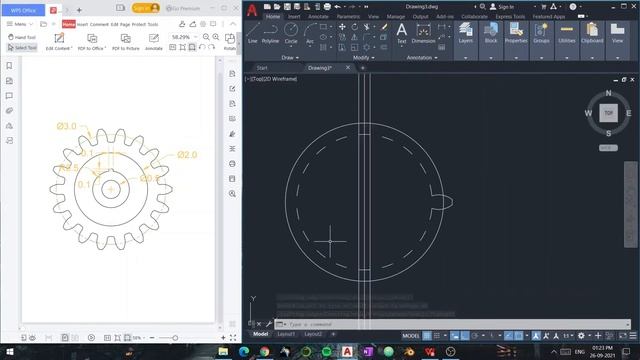Expand the Draw panel dropdown
This screenshot has width=640, height=360.
pyautogui.click(x=290, y=58)
